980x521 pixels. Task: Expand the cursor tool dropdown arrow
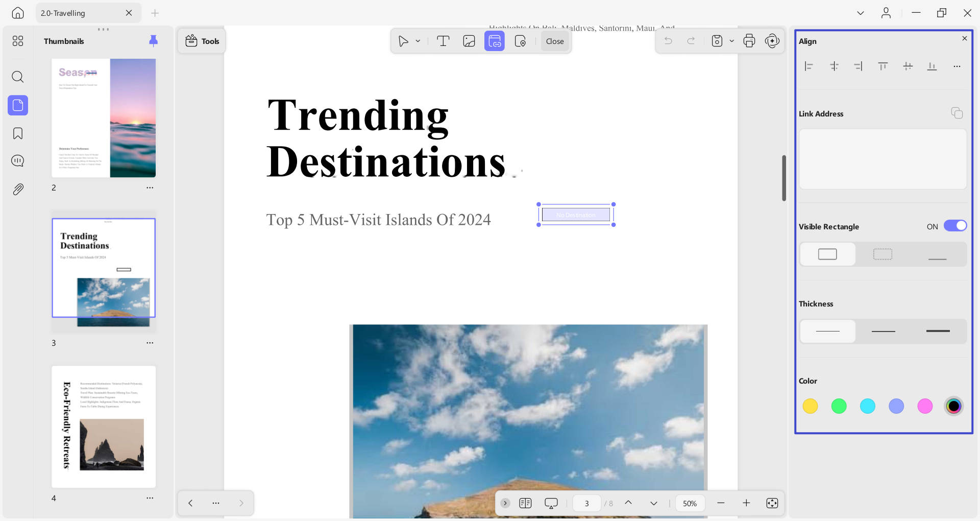click(x=418, y=41)
